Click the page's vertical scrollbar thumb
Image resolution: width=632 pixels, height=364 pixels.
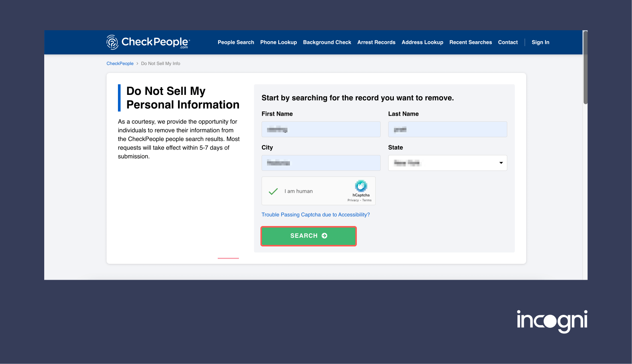click(585, 68)
